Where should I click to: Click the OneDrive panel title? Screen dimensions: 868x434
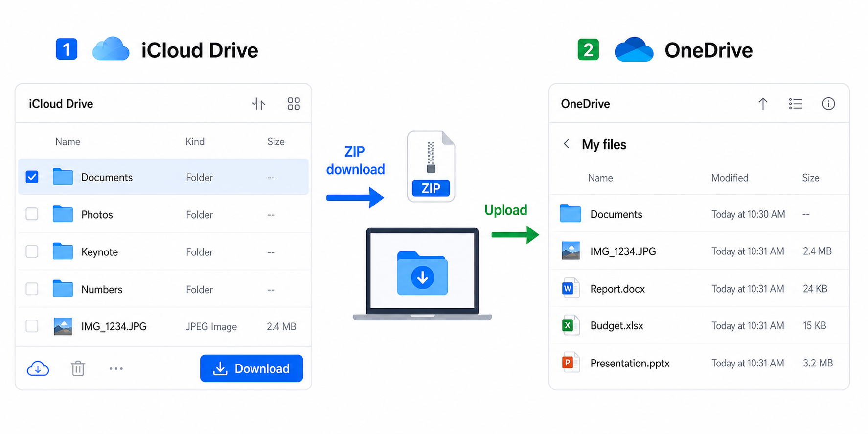tap(585, 104)
